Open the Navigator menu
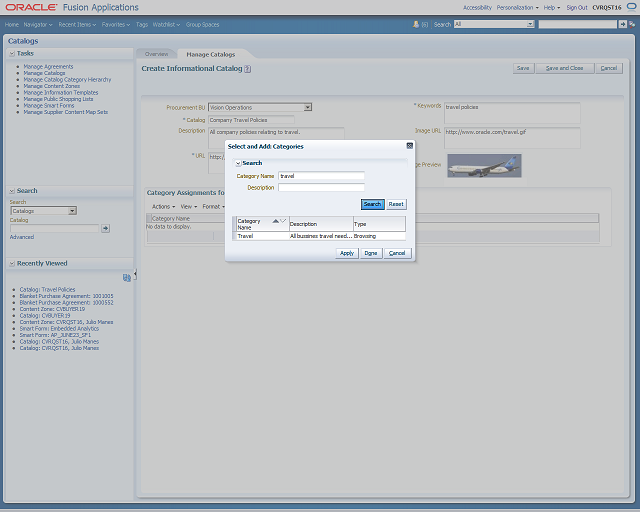The width and height of the screenshot is (640, 512). pyautogui.click(x=38, y=24)
